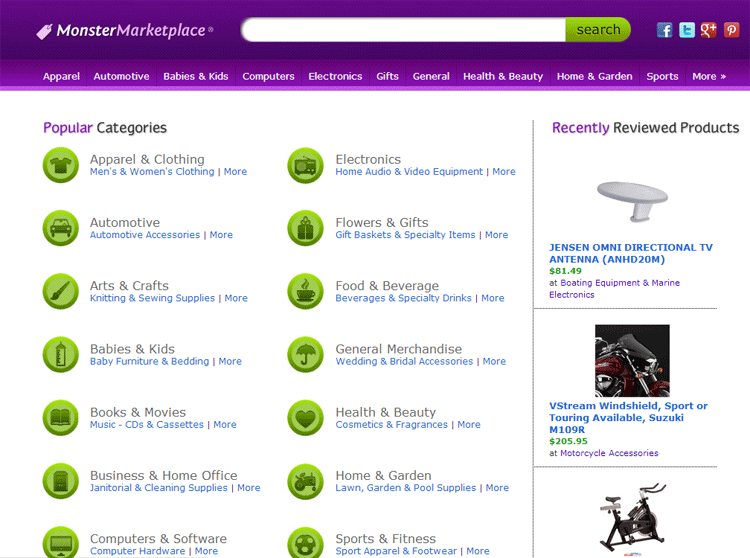Click the Food & Beverage coffee cup icon
Screen dimensions: 750x558
point(306,291)
